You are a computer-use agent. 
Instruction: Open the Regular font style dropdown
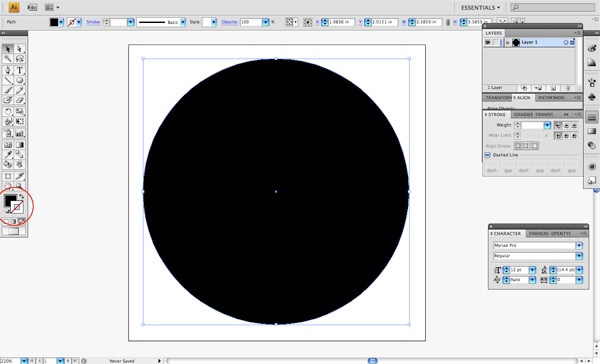(x=579, y=256)
